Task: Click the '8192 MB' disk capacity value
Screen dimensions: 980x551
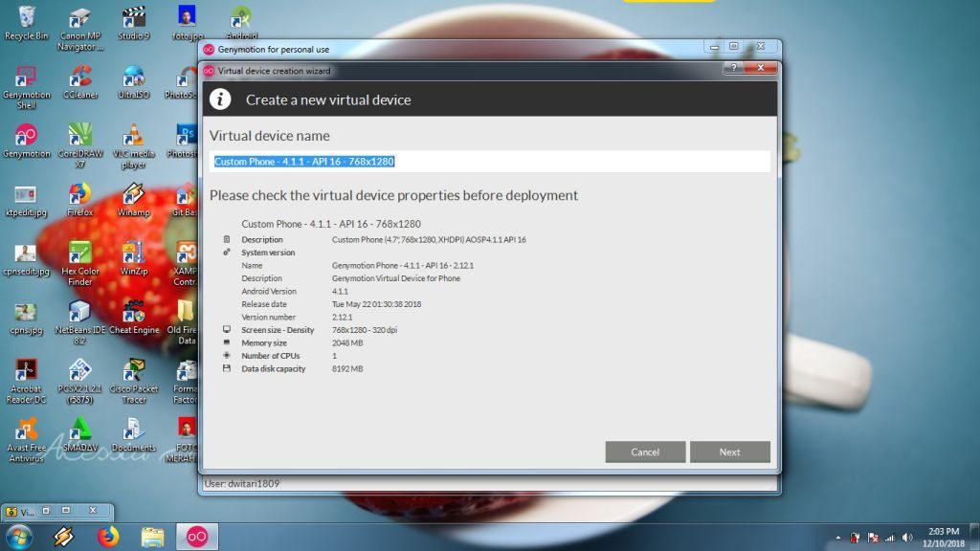Action: (x=347, y=368)
